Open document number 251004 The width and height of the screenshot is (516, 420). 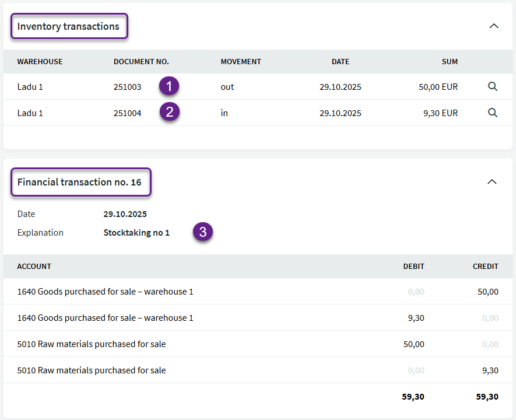pyautogui.click(x=127, y=113)
